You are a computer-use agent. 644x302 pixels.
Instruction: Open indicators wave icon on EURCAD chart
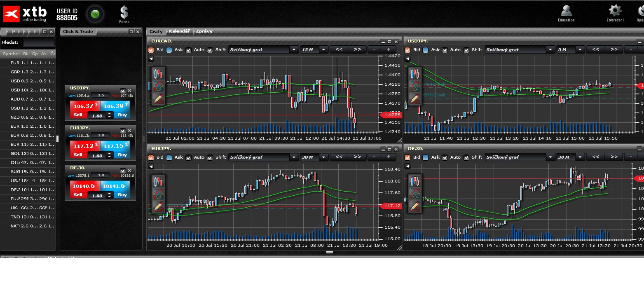pyautogui.click(x=158, y=87)
